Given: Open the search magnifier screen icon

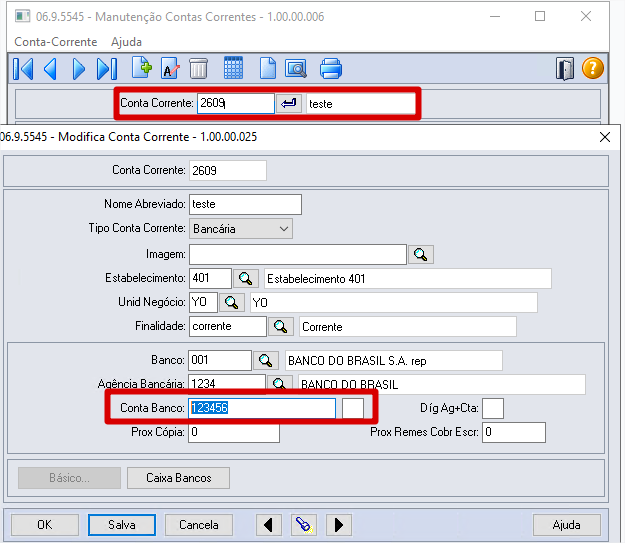Looking at the screenshot, I should point(296,69).
